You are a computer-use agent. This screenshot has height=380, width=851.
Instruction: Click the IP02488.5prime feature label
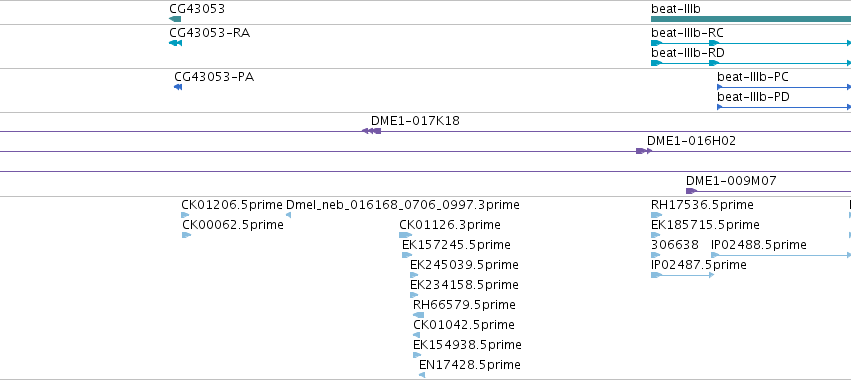point(759,245)
